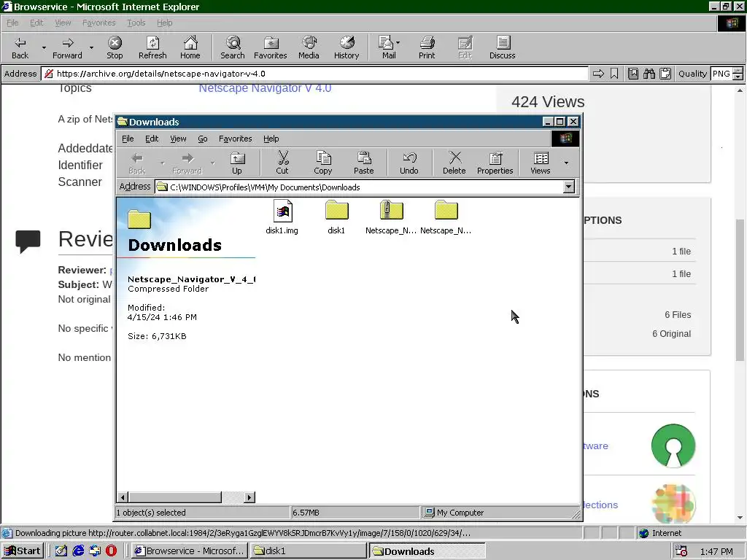This screenshot has height=560, width=747.
Task: Click '6 Original' text on archive page
Action: 671,334
